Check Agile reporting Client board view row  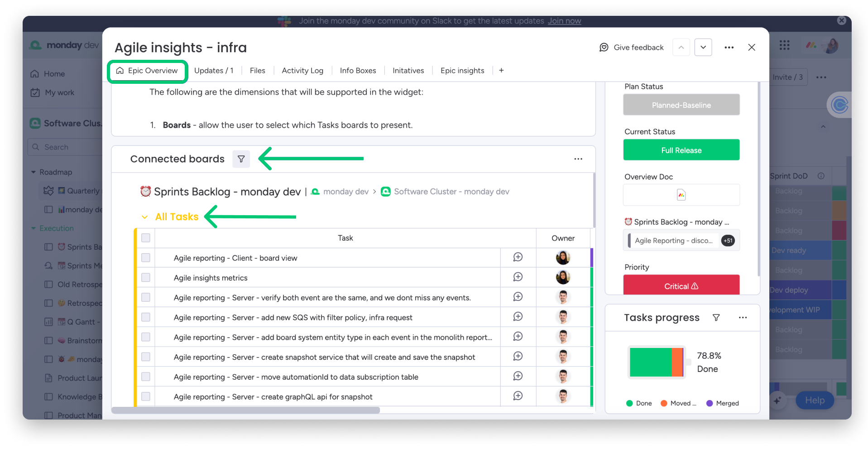[x=146, y=258]
